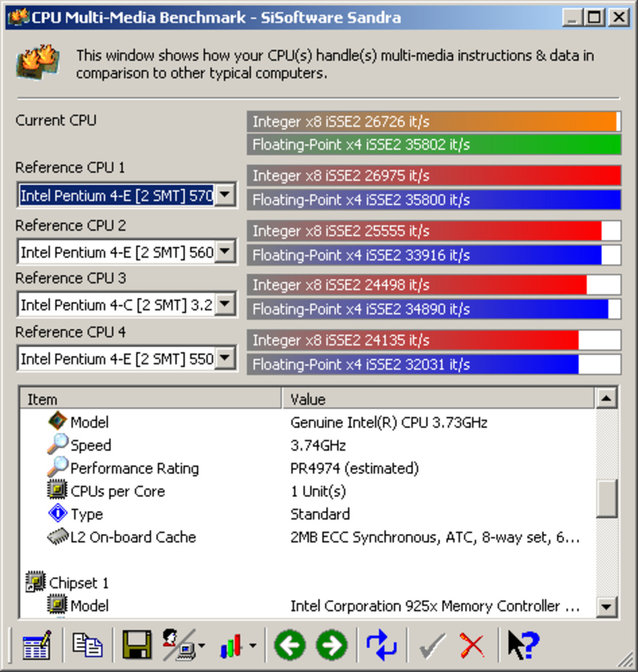Click the red X cancel icon

[472, 645]
